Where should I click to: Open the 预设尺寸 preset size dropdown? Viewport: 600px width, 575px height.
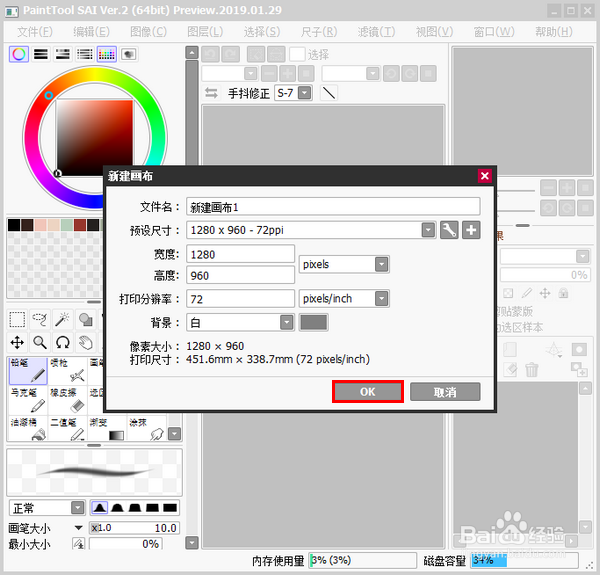tap(429, 230)
